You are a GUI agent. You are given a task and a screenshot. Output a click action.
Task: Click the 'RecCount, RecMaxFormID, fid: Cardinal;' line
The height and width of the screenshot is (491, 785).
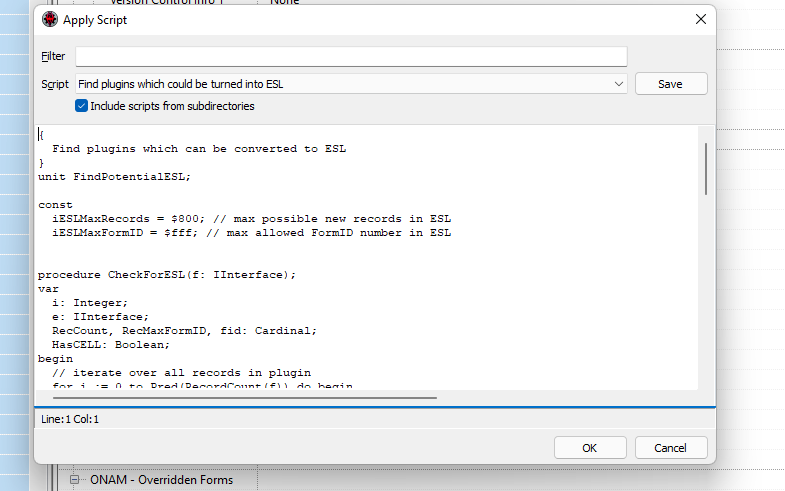pyautogui.click(x=184, y=331)
